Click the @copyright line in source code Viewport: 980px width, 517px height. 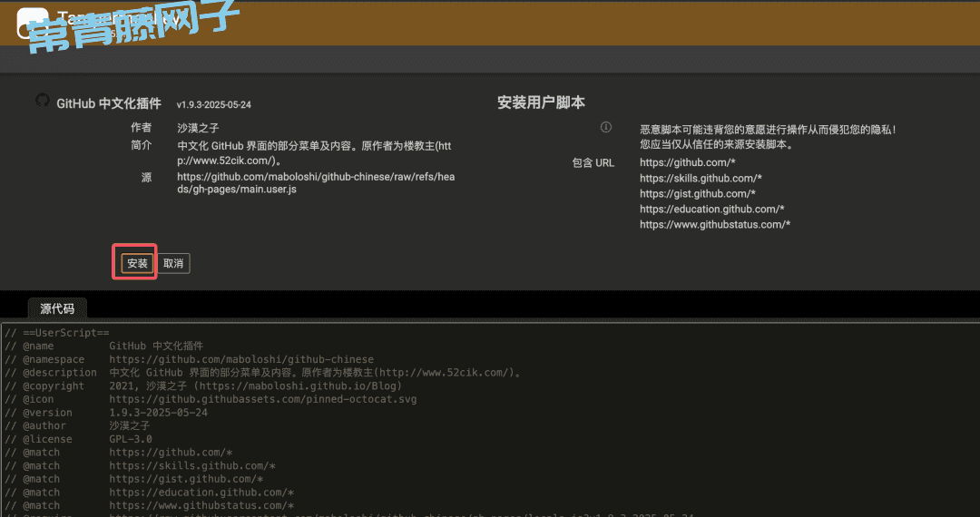pos(203,385)
